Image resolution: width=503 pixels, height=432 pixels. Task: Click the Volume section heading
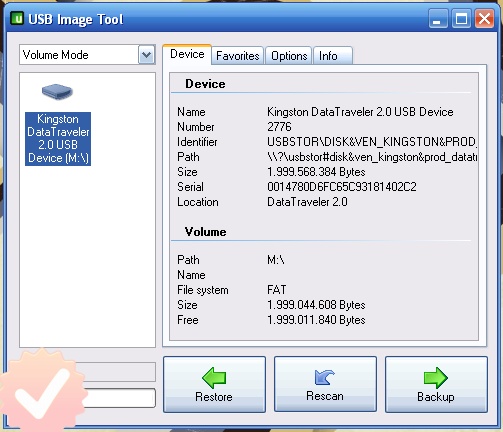(205, 232)
